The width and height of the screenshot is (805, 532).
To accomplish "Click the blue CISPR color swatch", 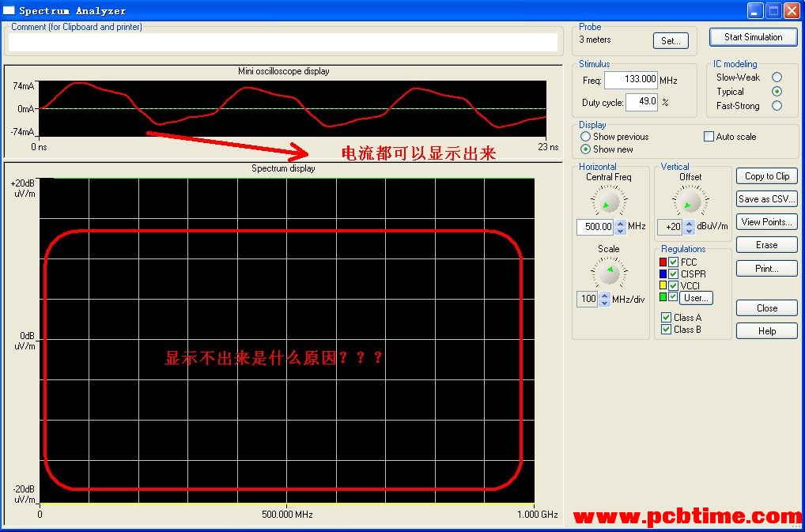I will [x=663, y=274].
